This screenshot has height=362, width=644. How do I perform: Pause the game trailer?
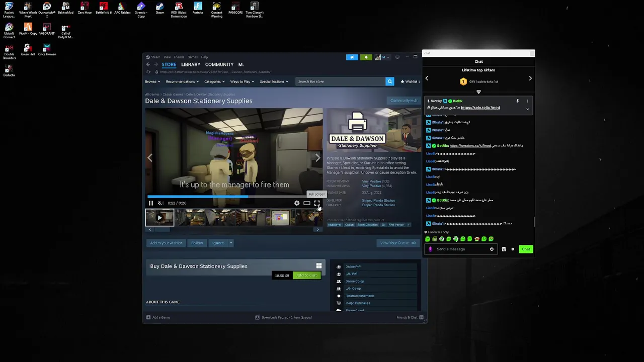pyautogui.click(x=151, y=203)
